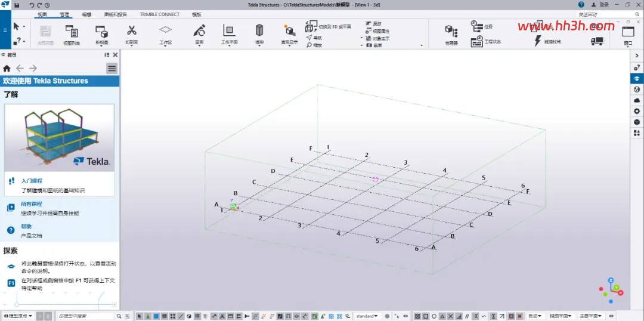The image size is (644, 321).
Task: Toggle the eye icon at status bar end
Action: coord(611,316)
